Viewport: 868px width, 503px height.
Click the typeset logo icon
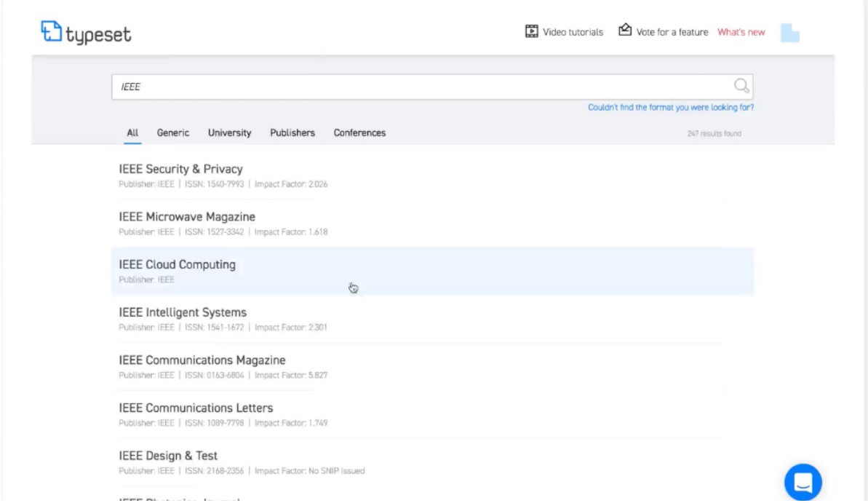[51, 32]
